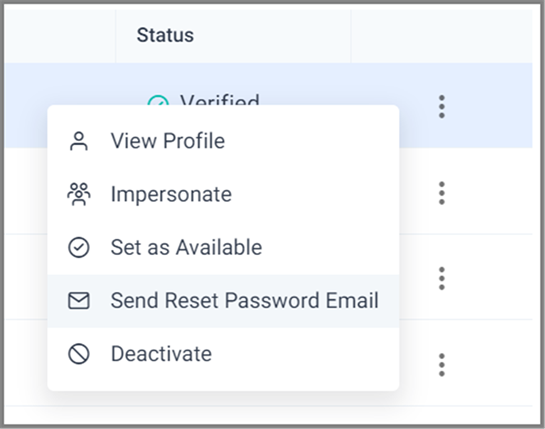Screen dimensions: 545x429
Task: Click the Status column header
Action: tap(165, 35)
